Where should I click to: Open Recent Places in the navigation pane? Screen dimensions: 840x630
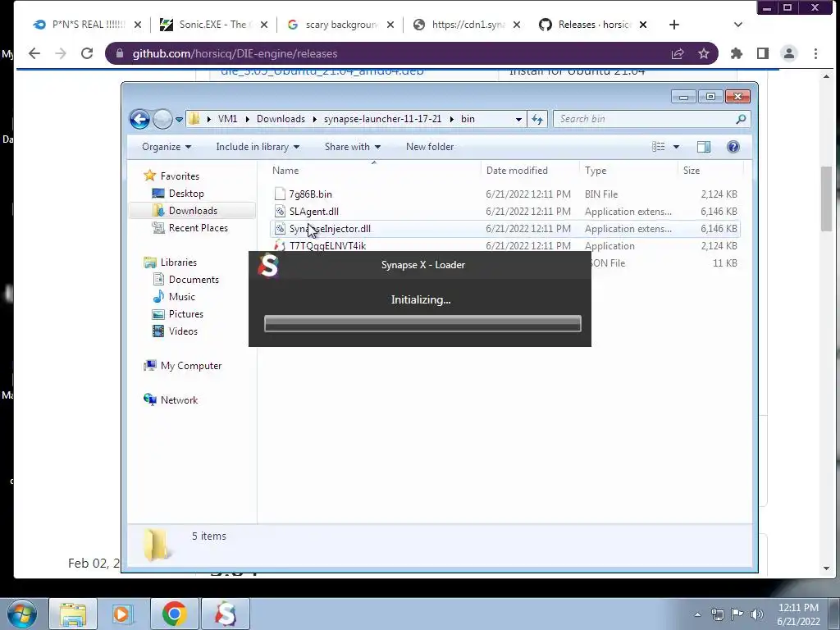tap(199, 228)
